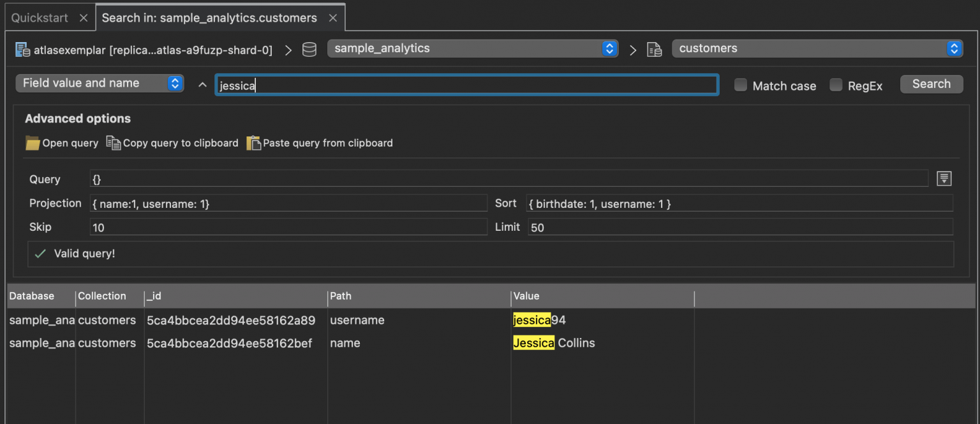The image size is (980, 424).
Task: Open the sample_analytics database dropdown
Action: [472, 48]
